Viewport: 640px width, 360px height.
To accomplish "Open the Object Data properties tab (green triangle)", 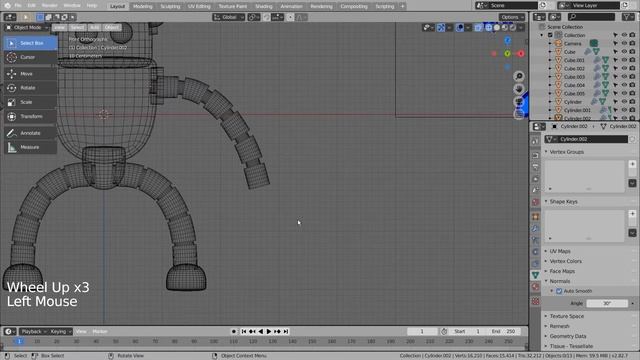I will (536, 276).
